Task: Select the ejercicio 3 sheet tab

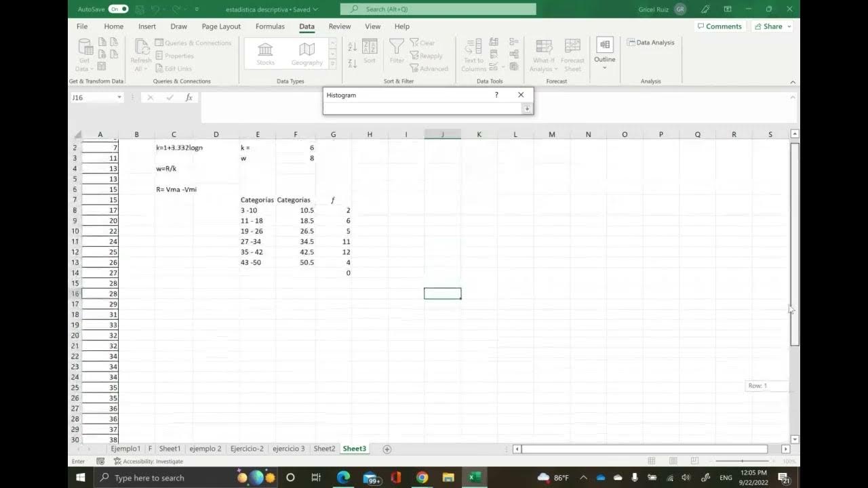Action: (x=289, y=449)
